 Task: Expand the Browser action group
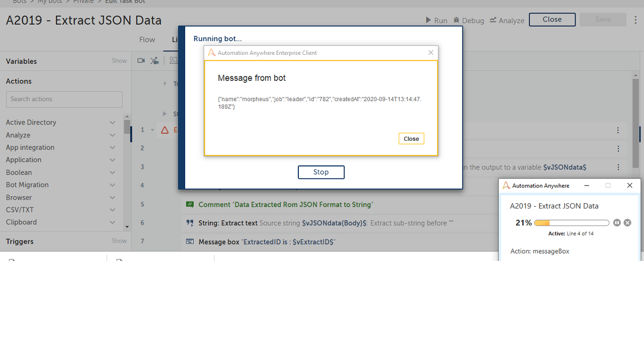pyautogui.click(x=113, y=198)
